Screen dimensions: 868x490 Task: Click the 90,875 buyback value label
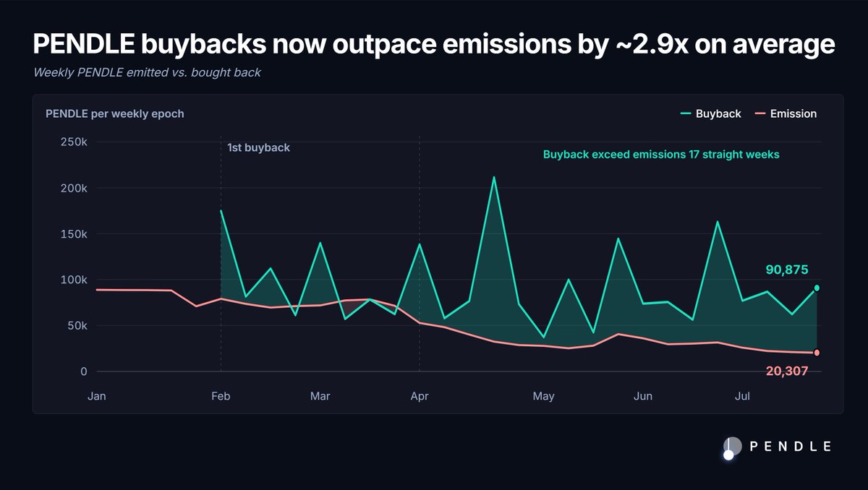point(787,270)
